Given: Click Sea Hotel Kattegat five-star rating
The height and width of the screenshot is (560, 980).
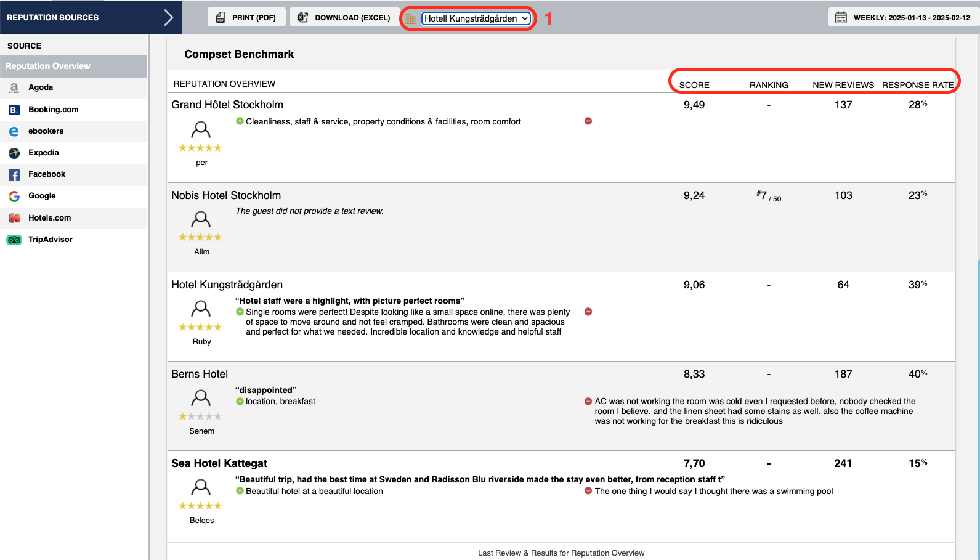Looking at the screenshot, I should (200, 506).
